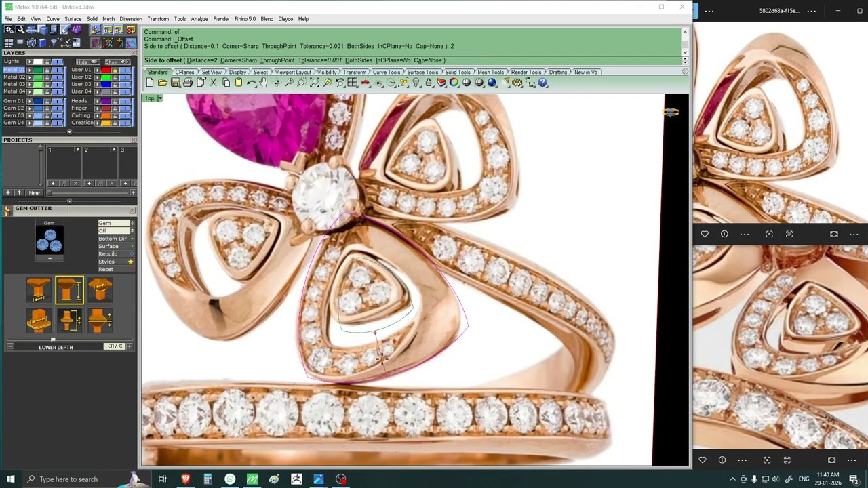Screen dimensions: 868x488
Task: Click the Cut scissors icon
Action: click(214, 83)
